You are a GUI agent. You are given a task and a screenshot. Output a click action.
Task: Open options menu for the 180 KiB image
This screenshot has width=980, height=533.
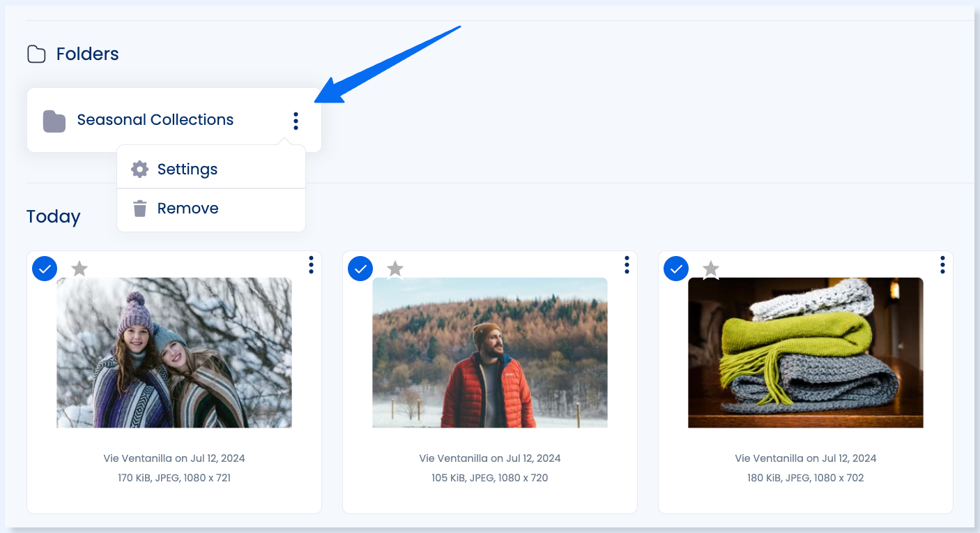942,264
